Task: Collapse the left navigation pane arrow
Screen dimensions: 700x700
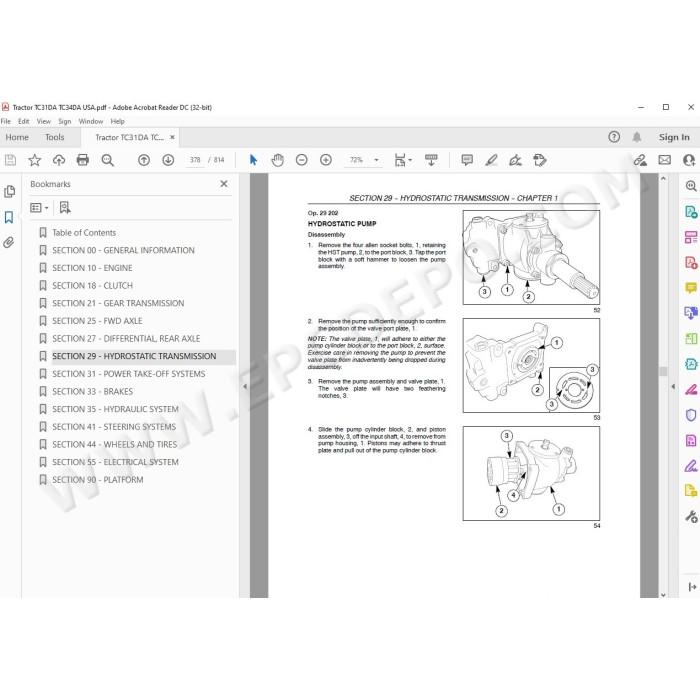Action: click(x=245, y=386)
